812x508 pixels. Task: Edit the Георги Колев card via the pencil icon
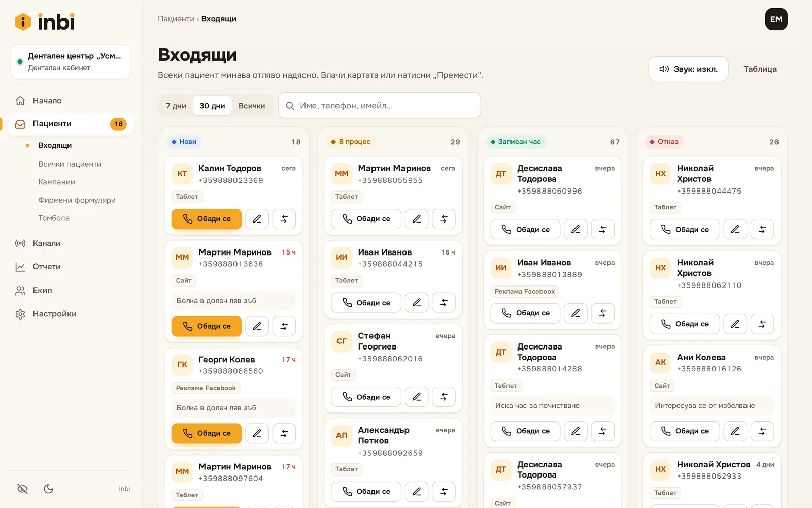click(257, 433)
